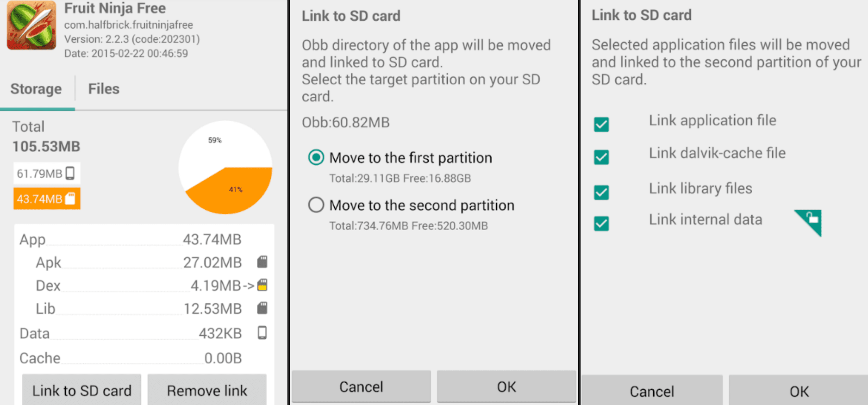Screen dimensions: 868x405
Task: Tap the Remove link button
Action: pos(207,390)
